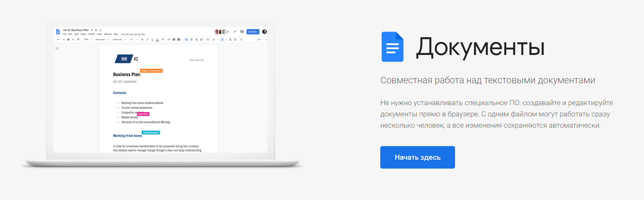The image size is (644, 200).
Task: Click the Print icon in the mockup toolbar
Action: click(68, 40)
